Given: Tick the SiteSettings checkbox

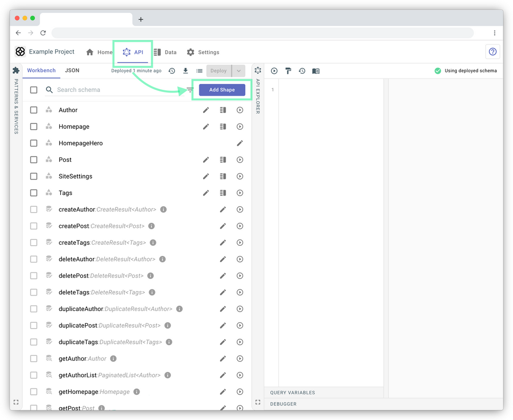Looking at the screenshot, I should (x=34, y=176).
